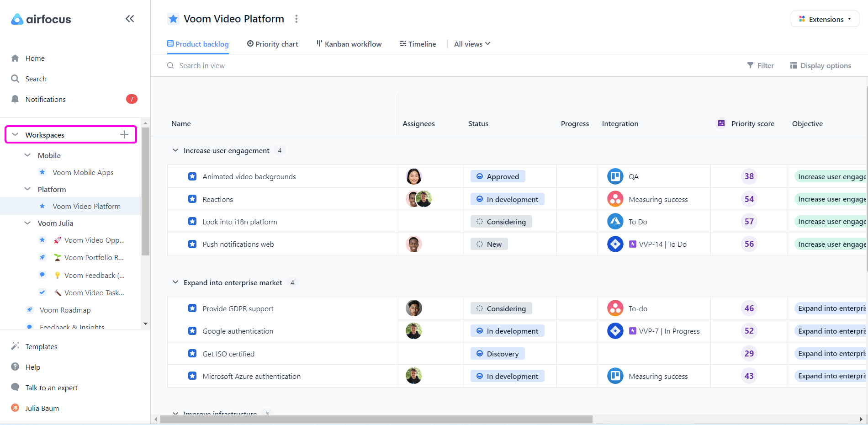This screenshot has height=425, width=868.
Task: Open the Help question-mark entry
Action: pos(26,367)
